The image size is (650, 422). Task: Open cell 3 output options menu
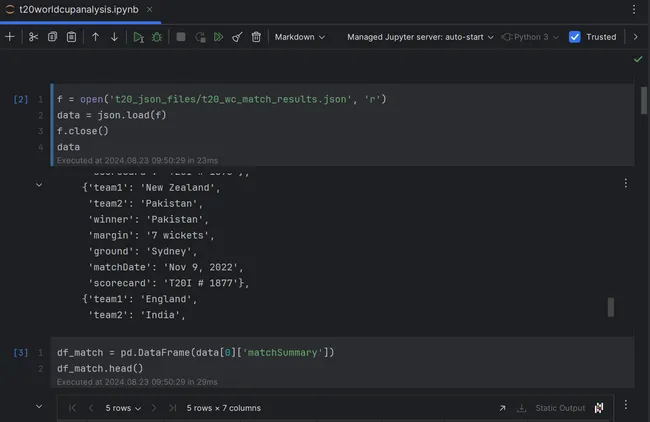(626, 405)
